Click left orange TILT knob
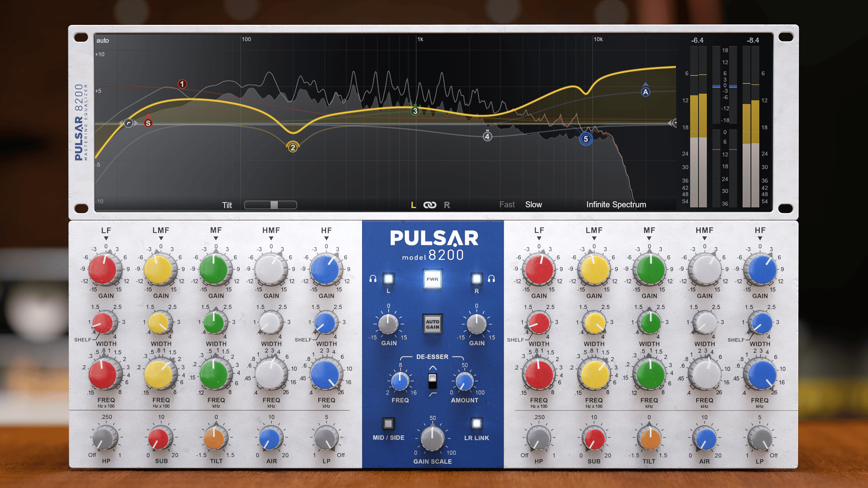The height and width of the screenshot is (488, 868). click(215, 438)
